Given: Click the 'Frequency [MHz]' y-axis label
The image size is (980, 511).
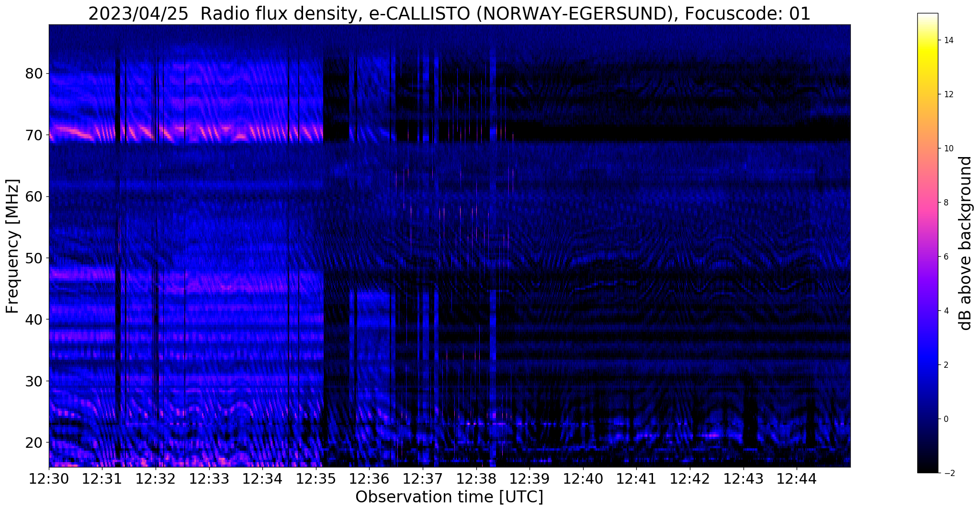Looking at the screenshot, I should click(x=13, y=246).
